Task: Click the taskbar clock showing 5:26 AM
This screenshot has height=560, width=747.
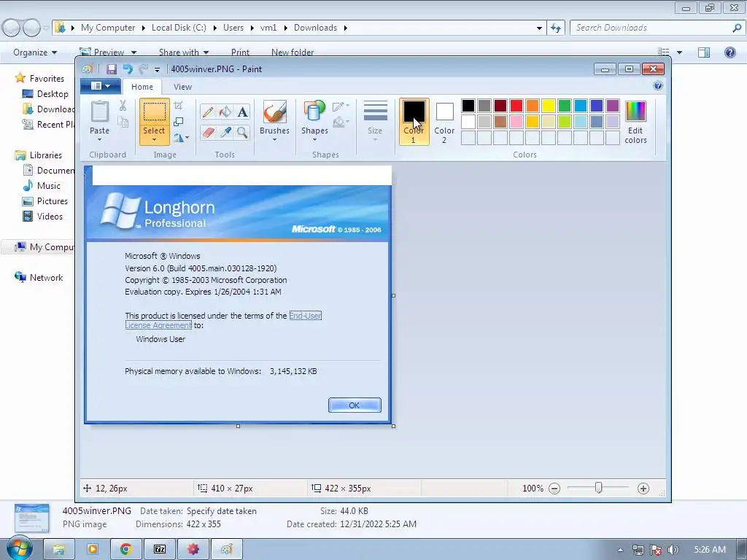Action: (x=710, y=550)
